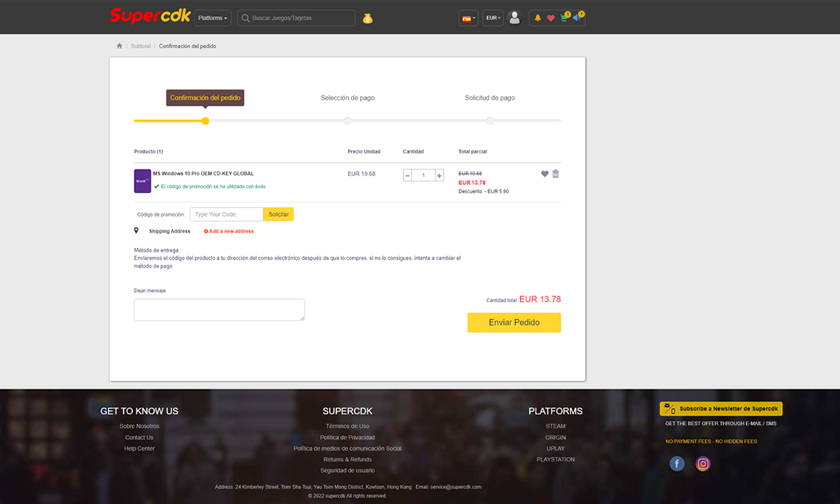Click the money bag icon in header

tap(367, 18)
